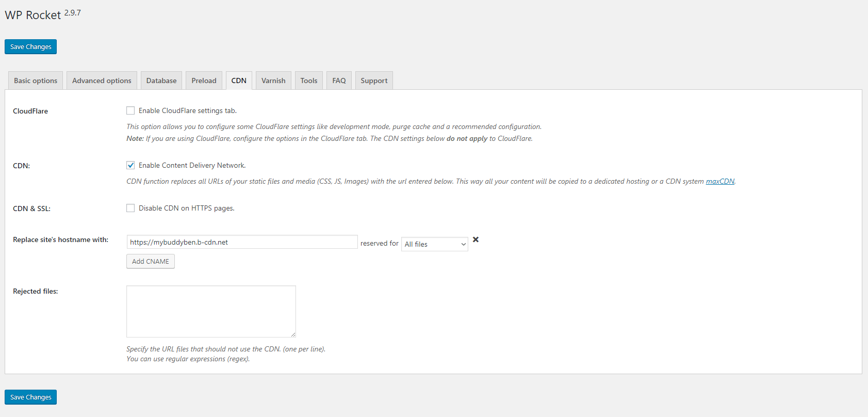
Task: Open the 'reserved for' All files dropdown
Action: (x=435, y=244)
